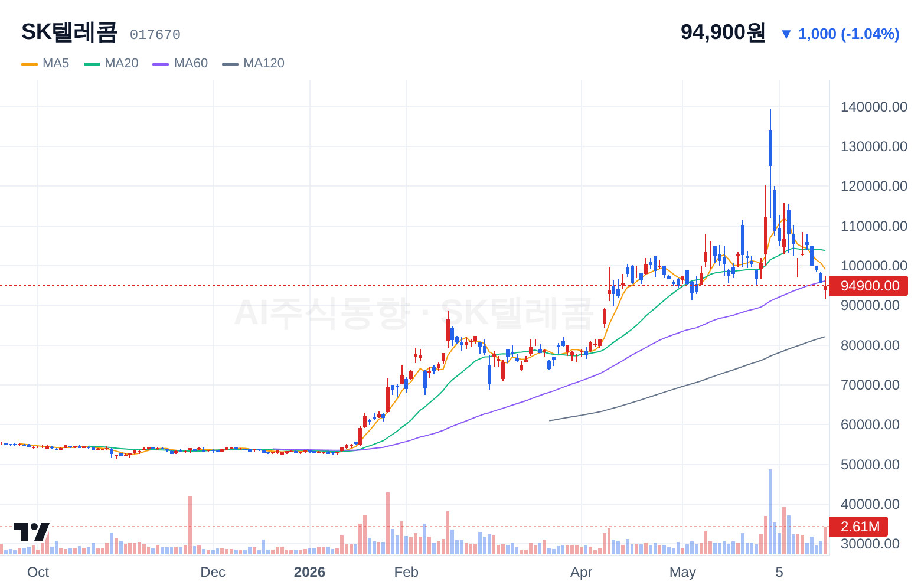Select the 30000.00 price axis label

[x=870, y=544]
